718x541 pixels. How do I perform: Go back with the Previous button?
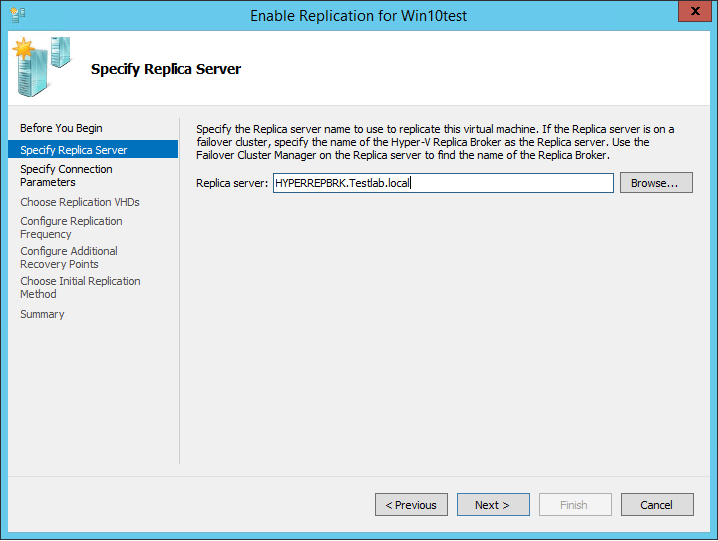411,505
